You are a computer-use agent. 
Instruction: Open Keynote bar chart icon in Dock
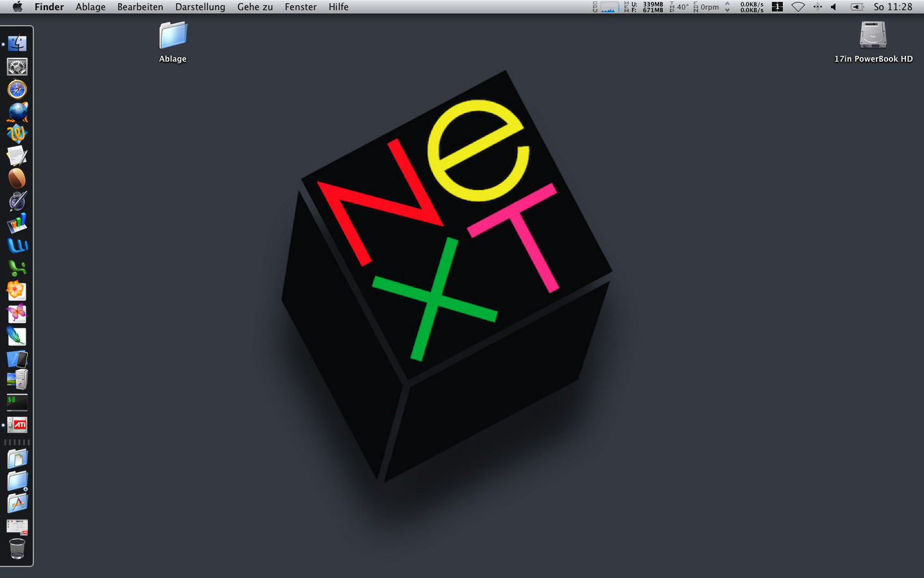[x=17, y=223]
